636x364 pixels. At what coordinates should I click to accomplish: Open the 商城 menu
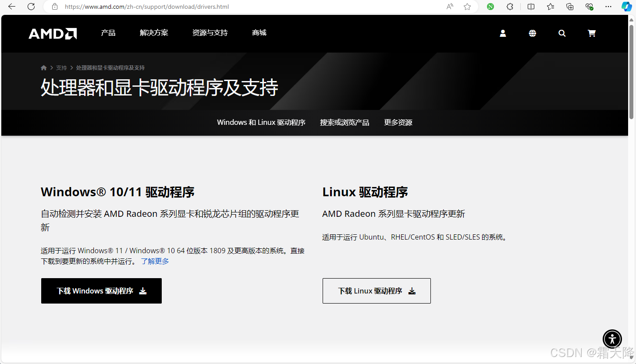[259, 33]
